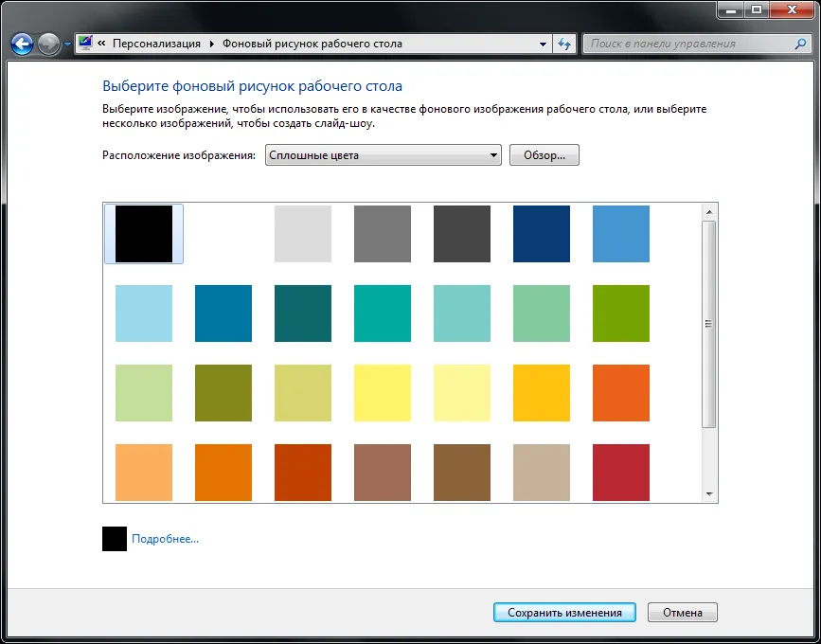Select the cerulean blue swatch
821x644 pixels.
coord(223,313)
